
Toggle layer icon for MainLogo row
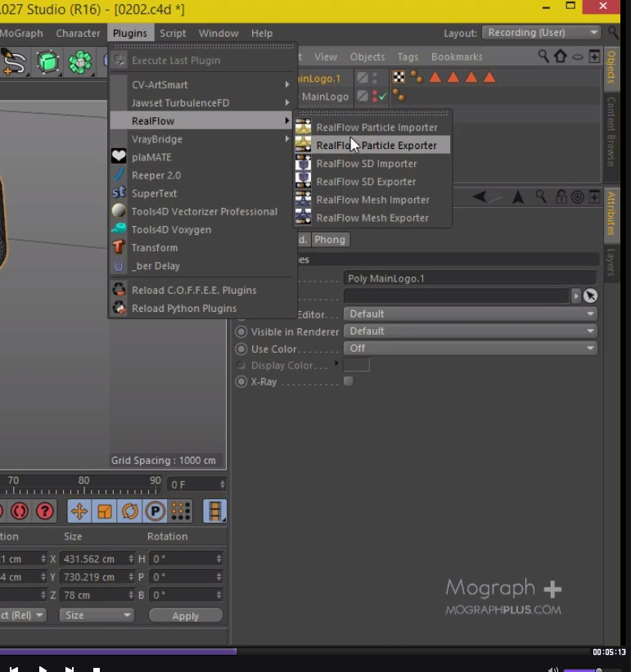[x=363, y=96]
